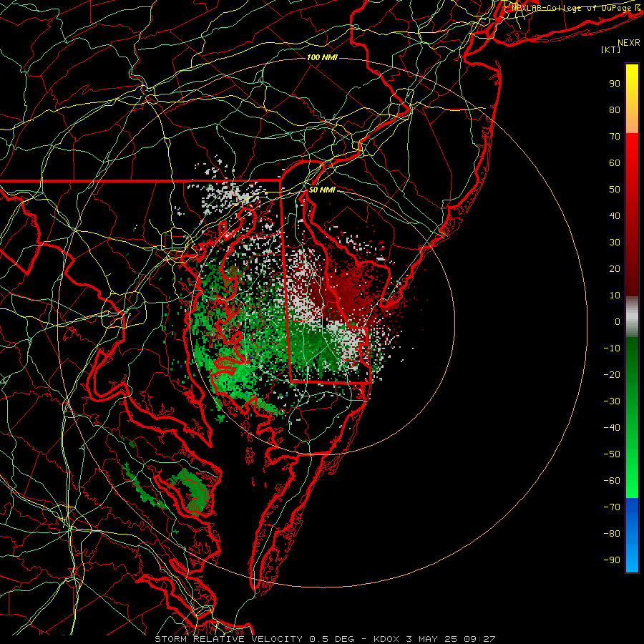The height and width of the screenshot is (644, 644).
Task: Click the 50 NMI range ring label
Action: click(322, 190)
